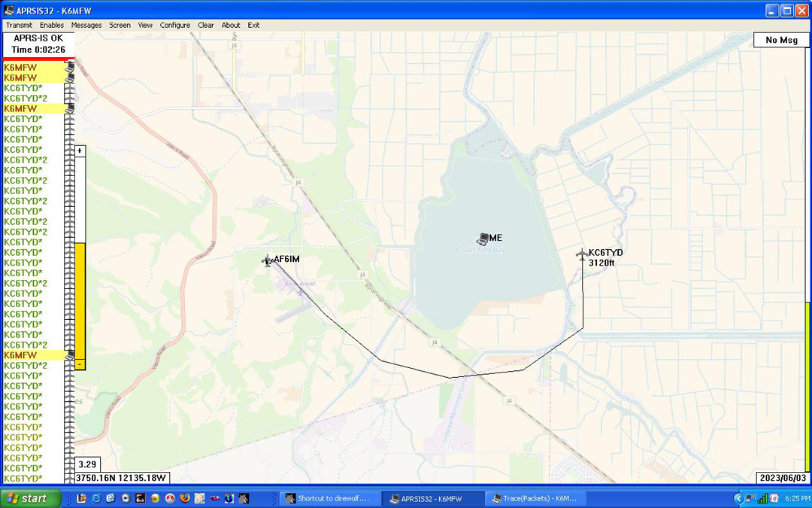The image size is (812, 508).
Task: Open the Enables menu
Action: 52,25
